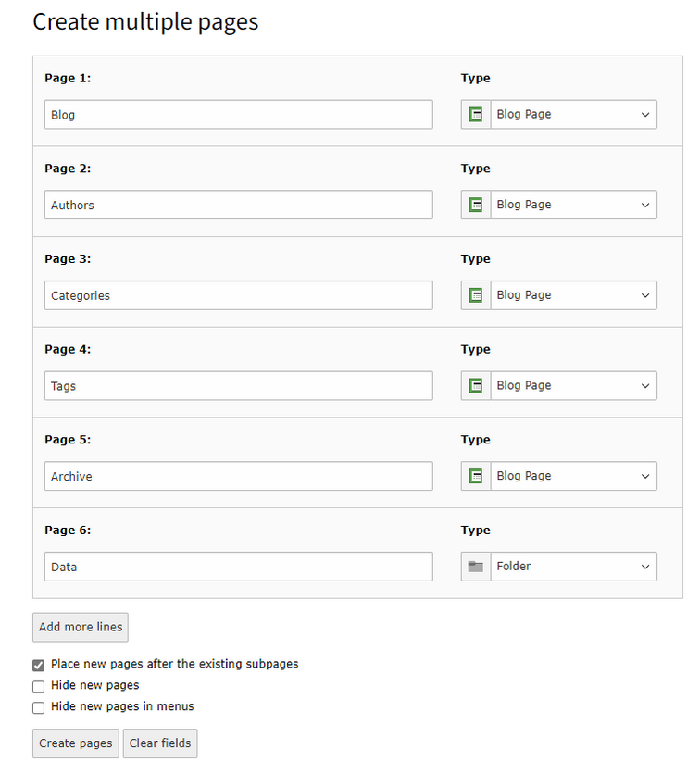Click the Clear fields button

[x=160, y=743]
